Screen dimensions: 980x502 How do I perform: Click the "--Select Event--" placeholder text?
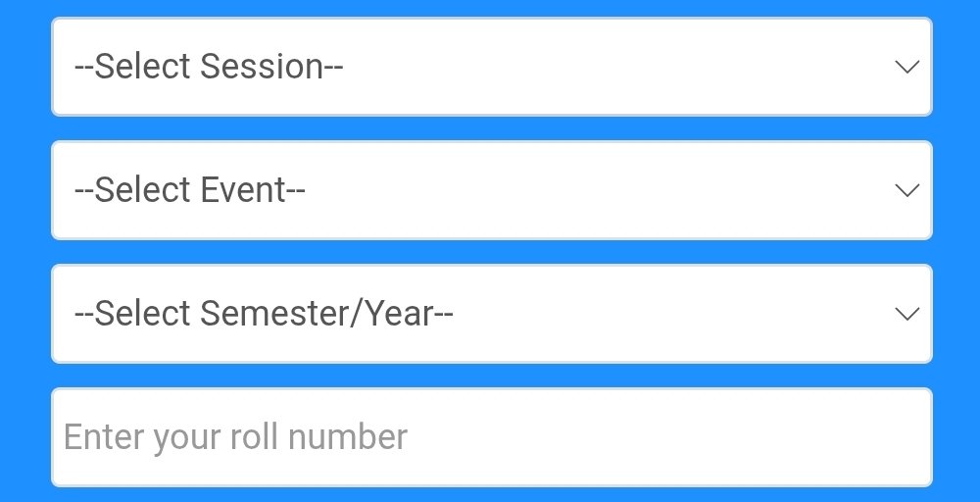pos(190,190)
